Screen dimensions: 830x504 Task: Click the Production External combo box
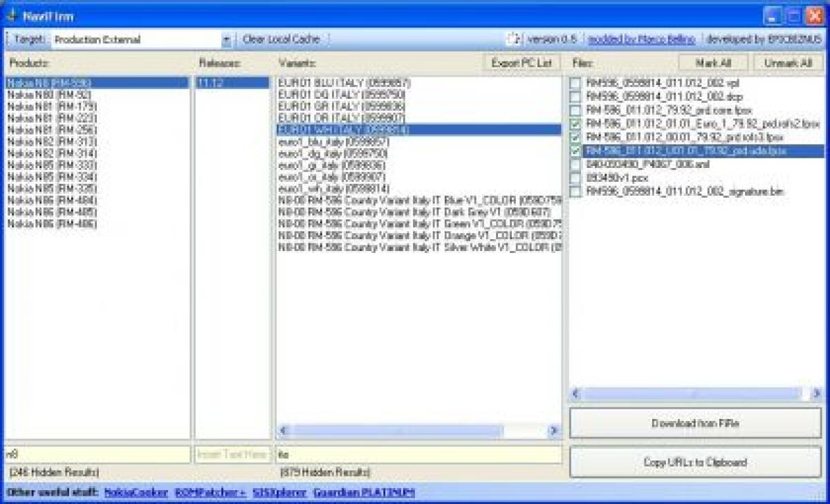[x=137, y=40]
